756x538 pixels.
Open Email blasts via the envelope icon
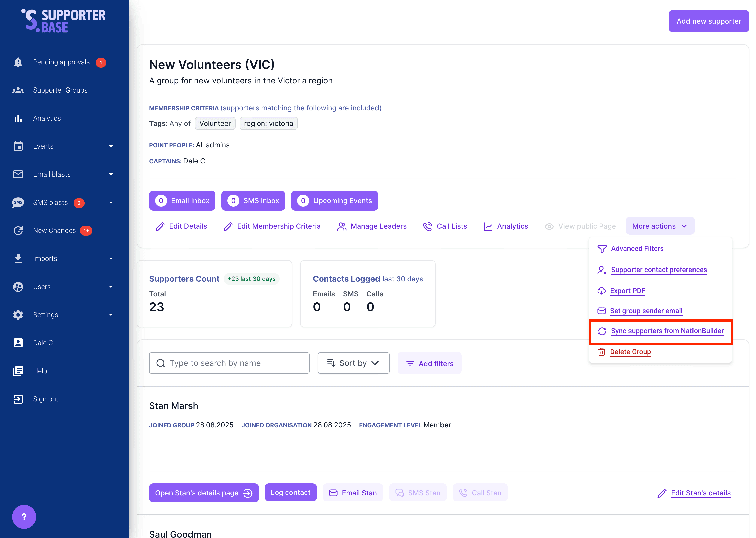[x=18, y=174]
